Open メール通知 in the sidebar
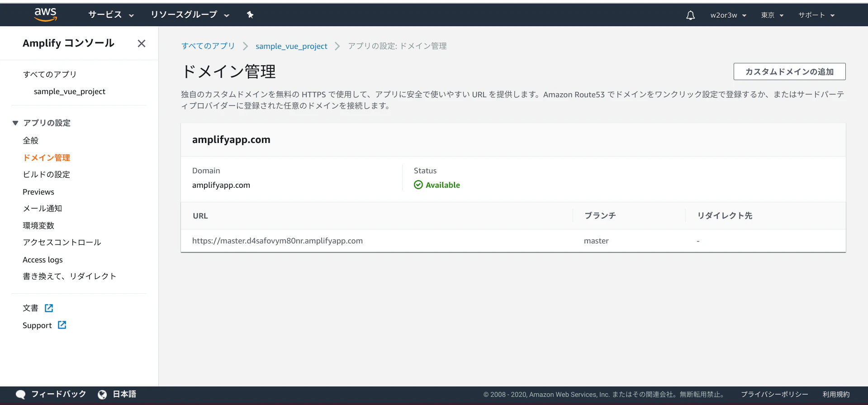 pos(43,209)
